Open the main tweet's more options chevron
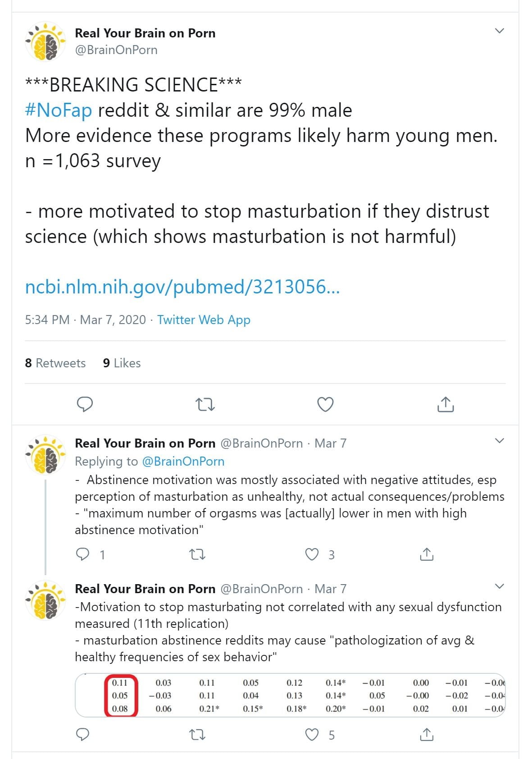 coord(499,31)
